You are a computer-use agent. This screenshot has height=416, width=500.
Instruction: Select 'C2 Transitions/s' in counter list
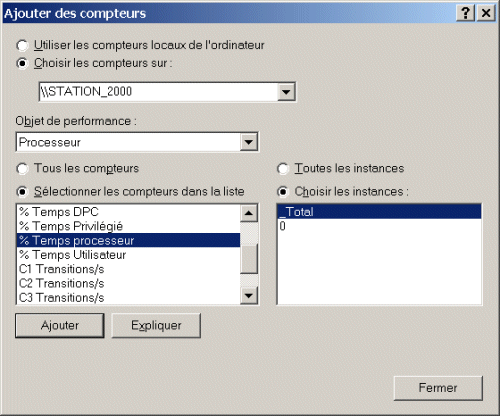[128, 284]
